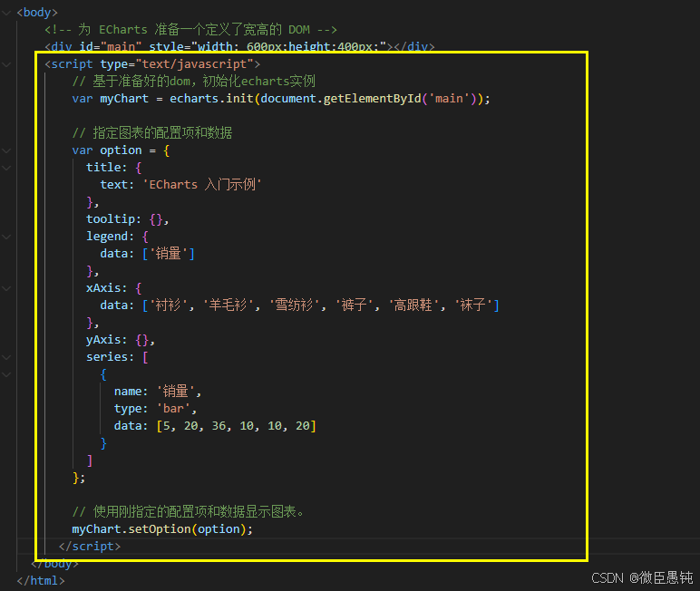Click the legend data '销量' string

(x=169, y=254)
